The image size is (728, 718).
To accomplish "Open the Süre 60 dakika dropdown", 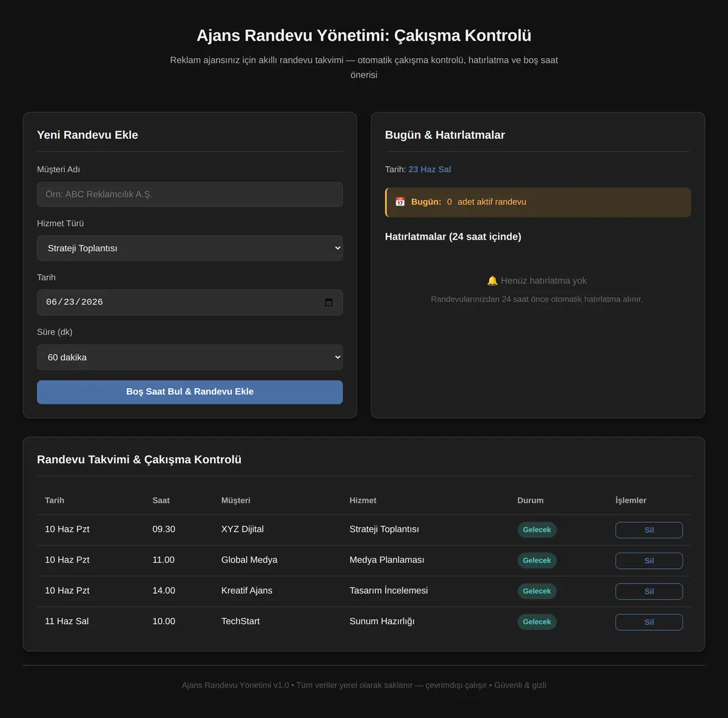I will point(190,357).
